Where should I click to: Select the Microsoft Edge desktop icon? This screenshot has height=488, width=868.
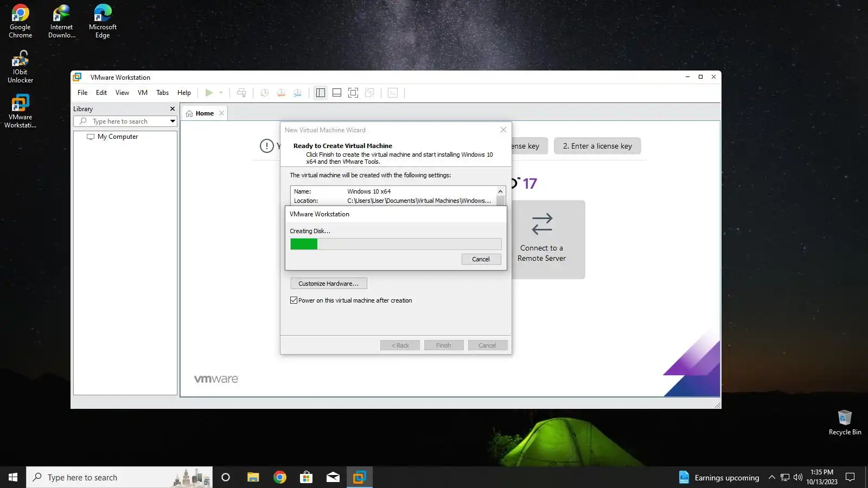[x=103, y=22]
